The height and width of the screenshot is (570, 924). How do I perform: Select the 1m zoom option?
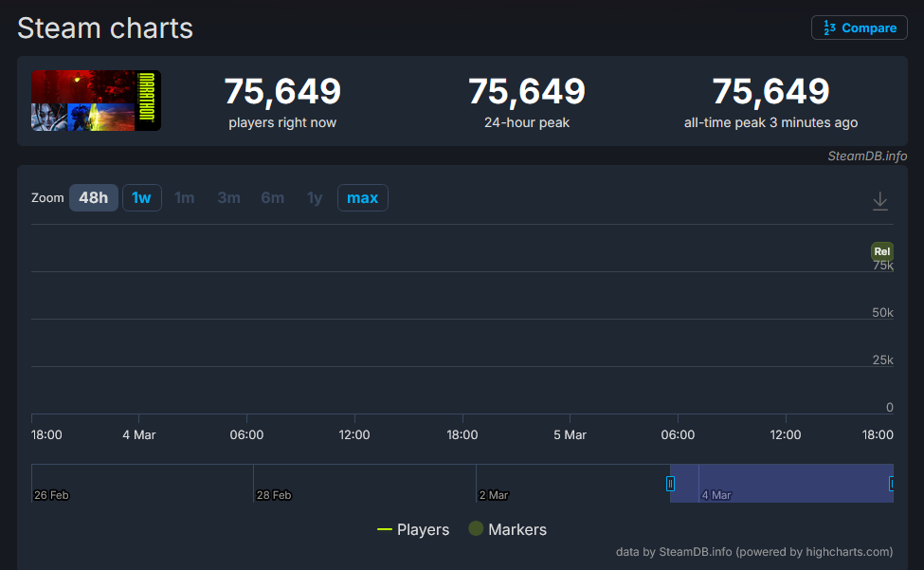click(x=185, y=197)
